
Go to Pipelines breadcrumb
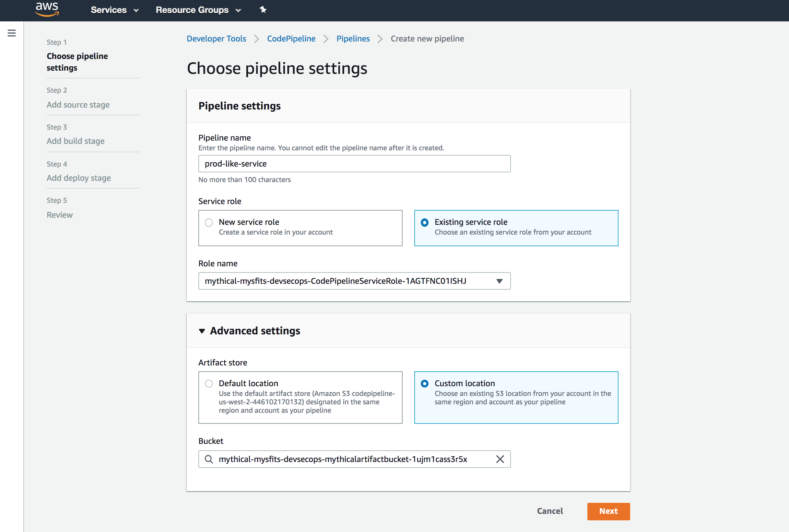[x=353, y=39]
